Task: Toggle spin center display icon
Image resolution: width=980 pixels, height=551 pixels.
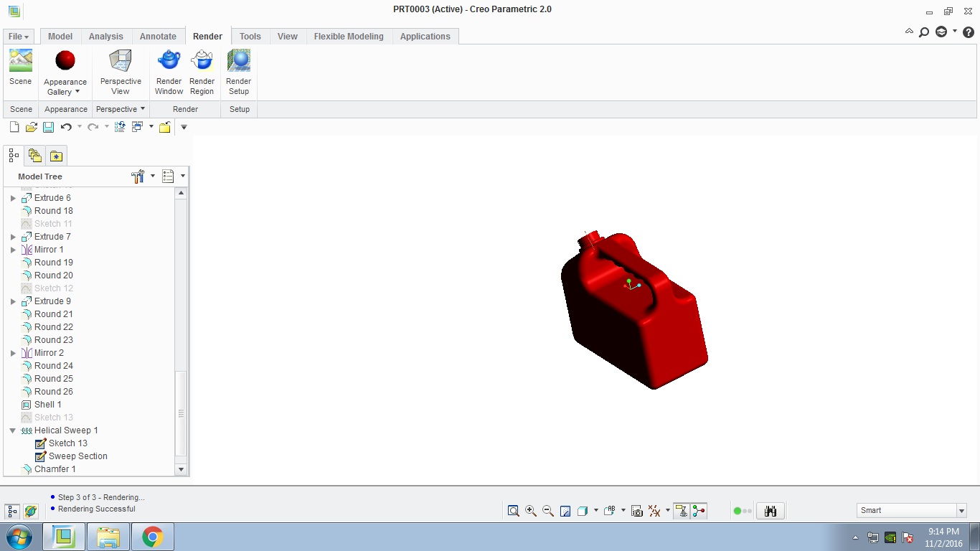Action: pos(699,511)
